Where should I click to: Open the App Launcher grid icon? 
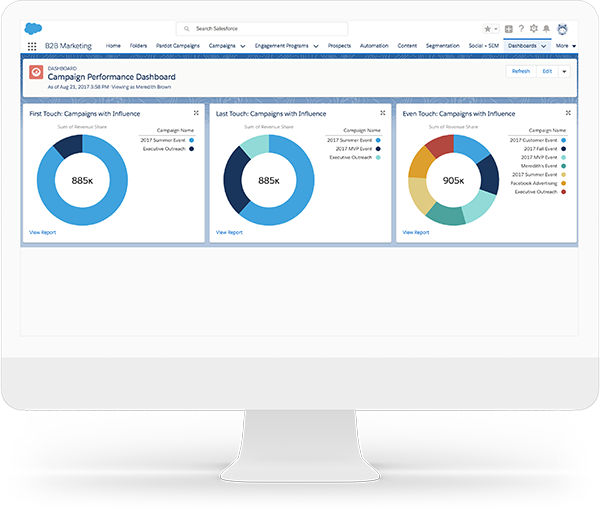point(32,46)
